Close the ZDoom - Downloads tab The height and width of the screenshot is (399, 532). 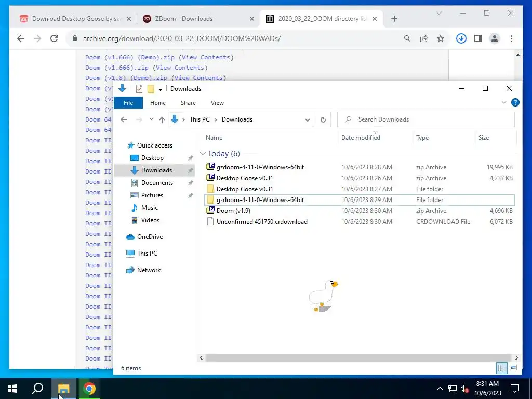(x=252, y=19)
